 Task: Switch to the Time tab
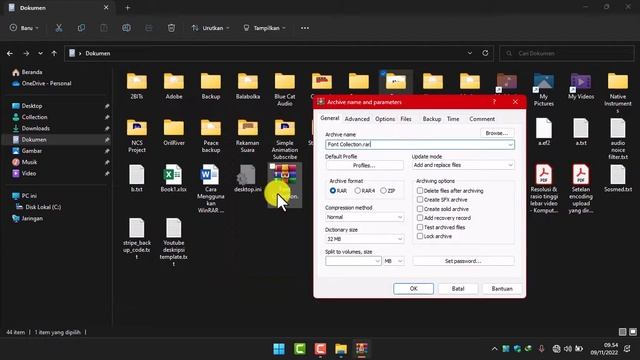[x=453, y=119]
